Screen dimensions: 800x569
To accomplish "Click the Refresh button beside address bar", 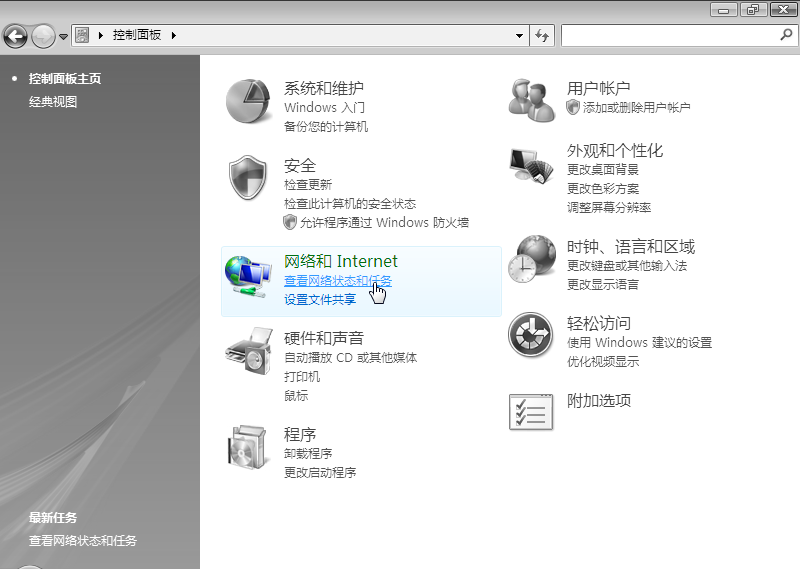I will pos(542,36).
